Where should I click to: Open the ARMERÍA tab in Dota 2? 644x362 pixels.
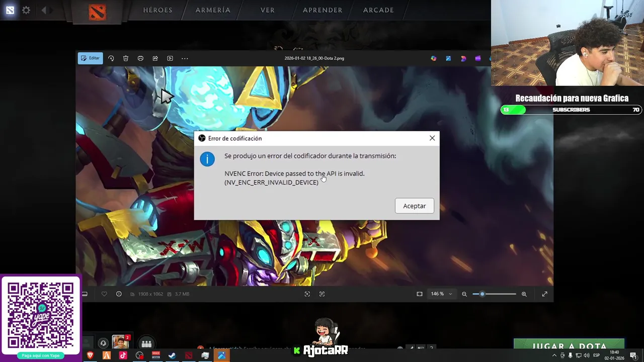(x=213, y=10)
